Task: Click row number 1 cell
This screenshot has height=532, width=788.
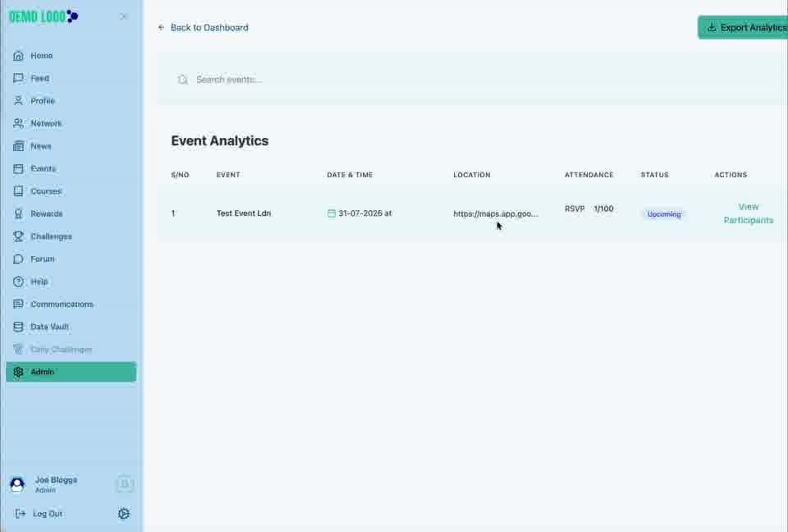Action: (173, 213)
